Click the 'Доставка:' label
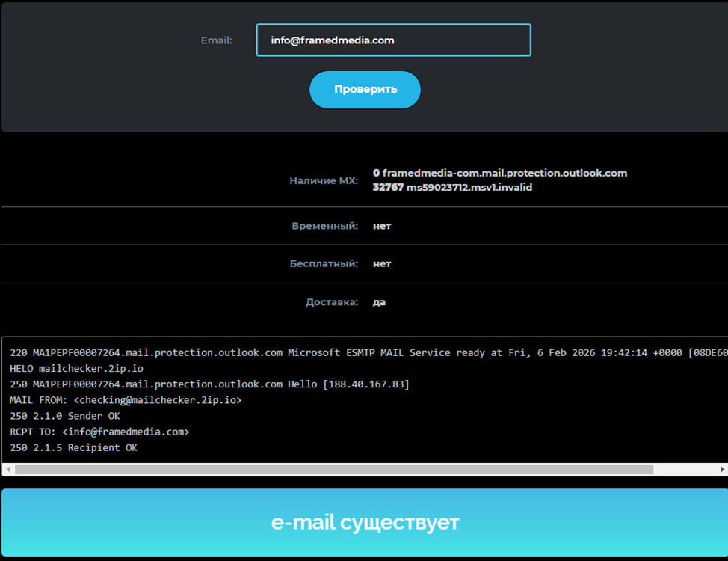 [332, 302]
